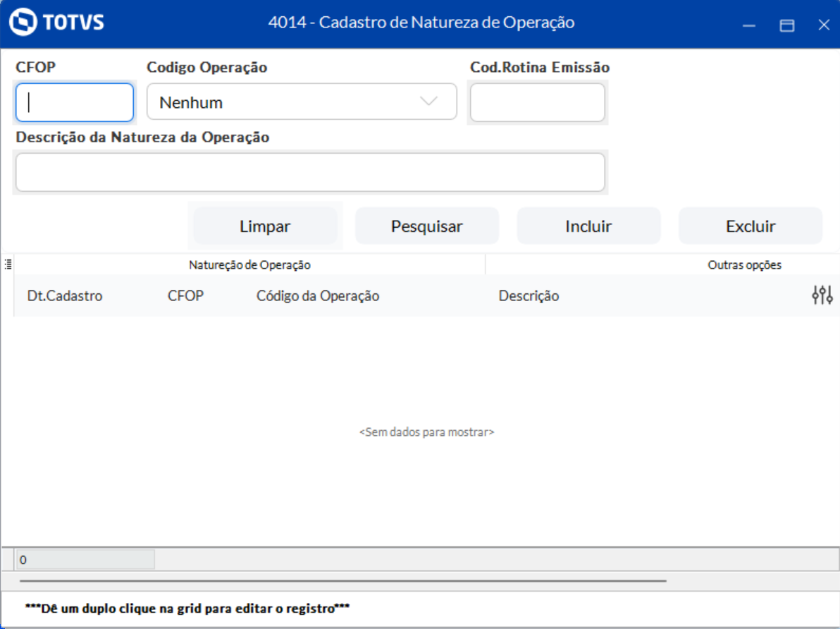The width and height of the screenshot is (840, 629).
Task: Click the Natureção de Operação band header
Action: pyautogui.click(x=249, y=265)
